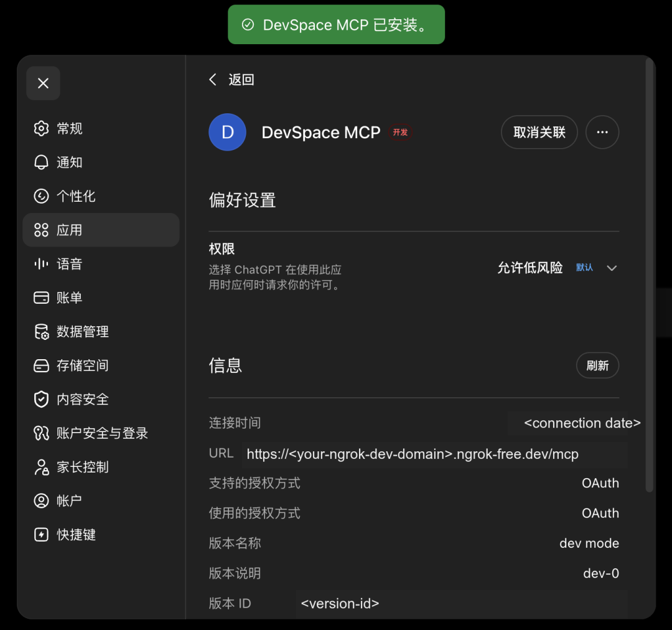The width and height of the screenshot is (672, 630).
Task: Click the 偏好设置 heading
Action: pos(242,200)
